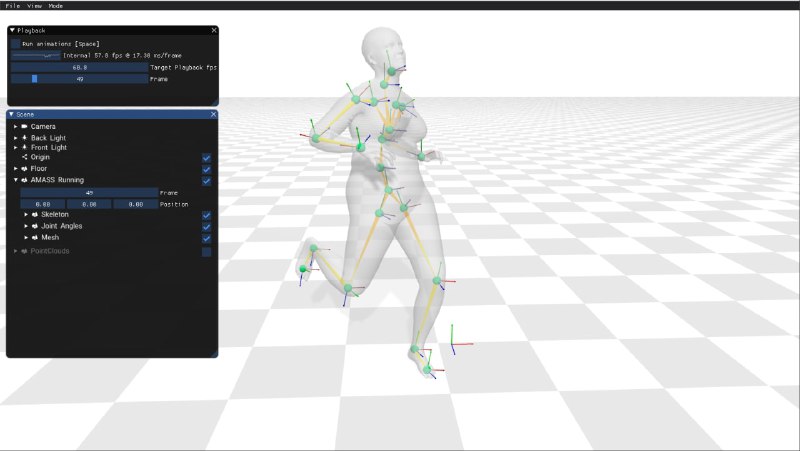
Task: Collapse the AMASS Running node
Action: tap(16, 180)
